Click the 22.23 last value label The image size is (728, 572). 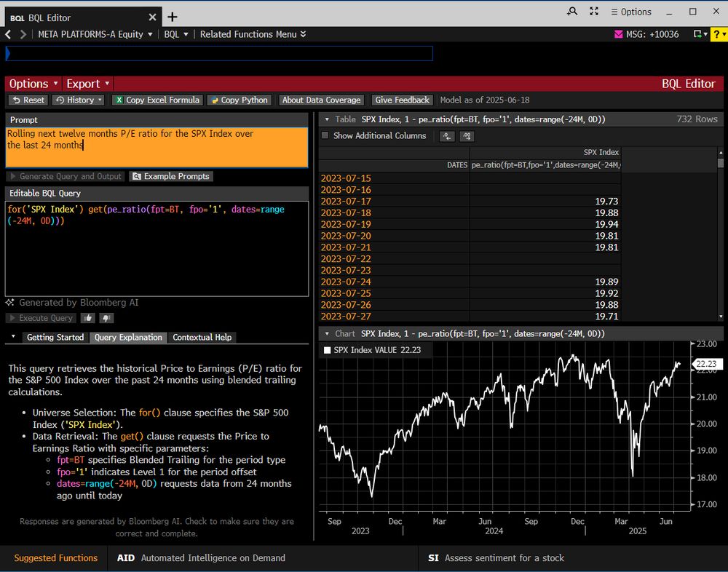click(x=706, y=364)
